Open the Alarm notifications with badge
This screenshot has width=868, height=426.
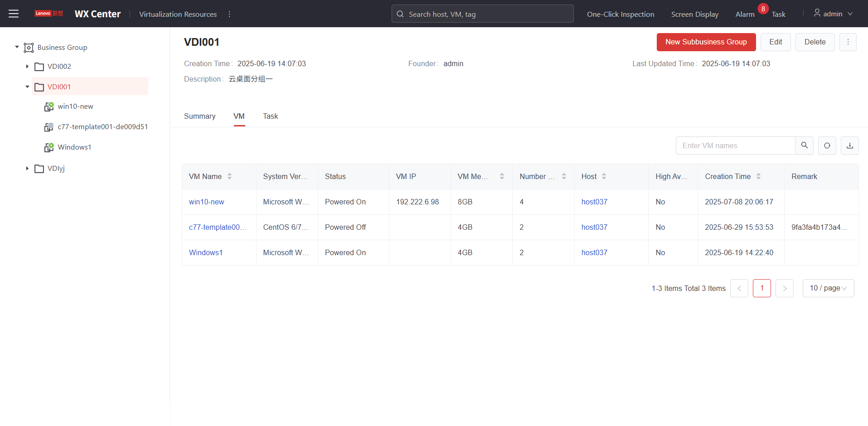click(745, 14)
